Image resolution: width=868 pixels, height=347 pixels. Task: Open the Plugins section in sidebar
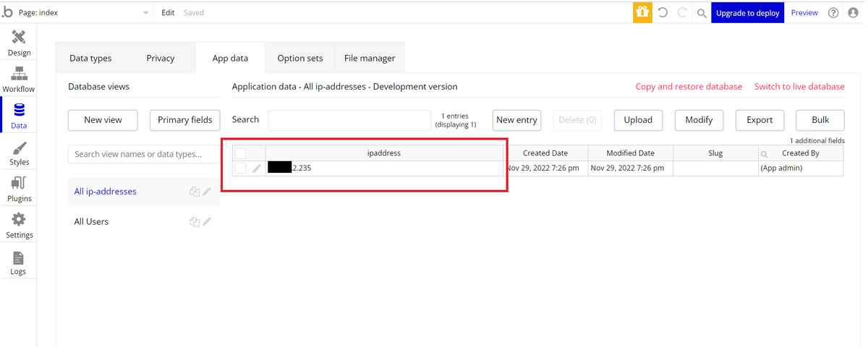tap(19, 189)
